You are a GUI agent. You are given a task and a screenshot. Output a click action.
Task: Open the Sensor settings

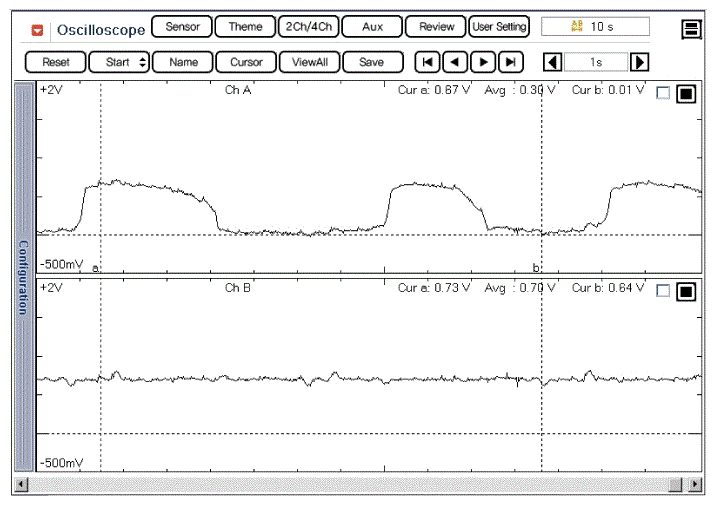coord(182,27)
